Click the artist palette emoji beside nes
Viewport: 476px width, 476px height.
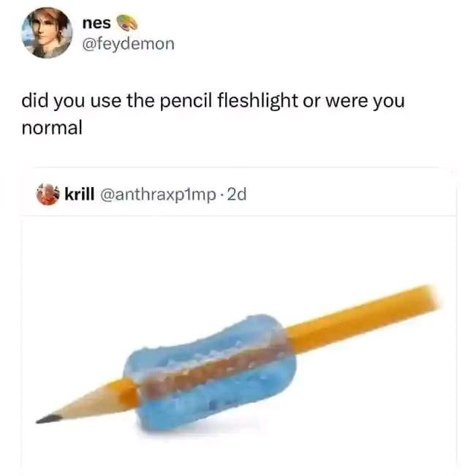(x=127, y=23)
